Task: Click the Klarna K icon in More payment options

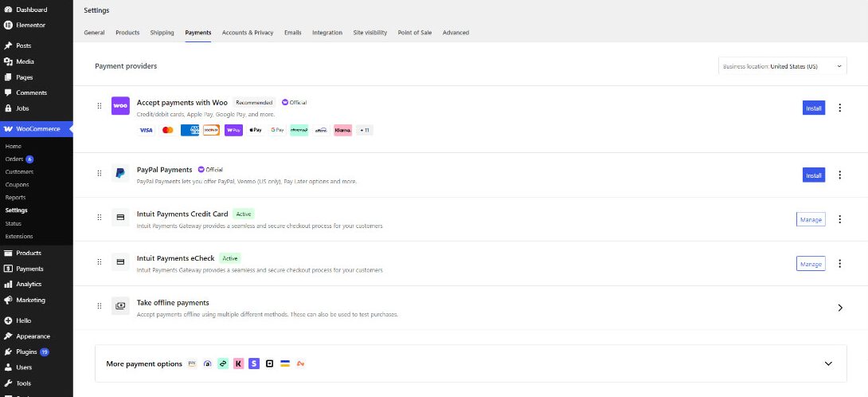Action: (x=239, y=364)
